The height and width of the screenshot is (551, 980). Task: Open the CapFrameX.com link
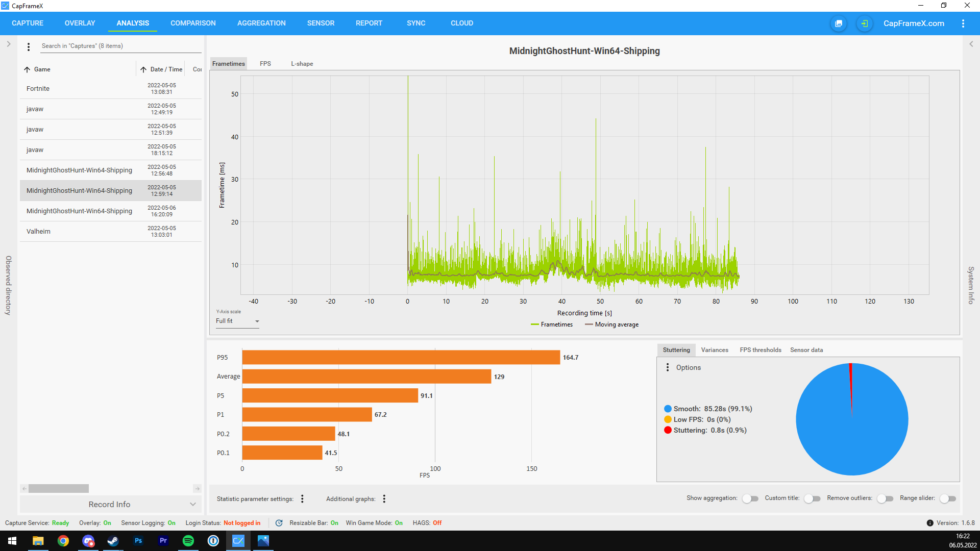(x=914, y=23)
